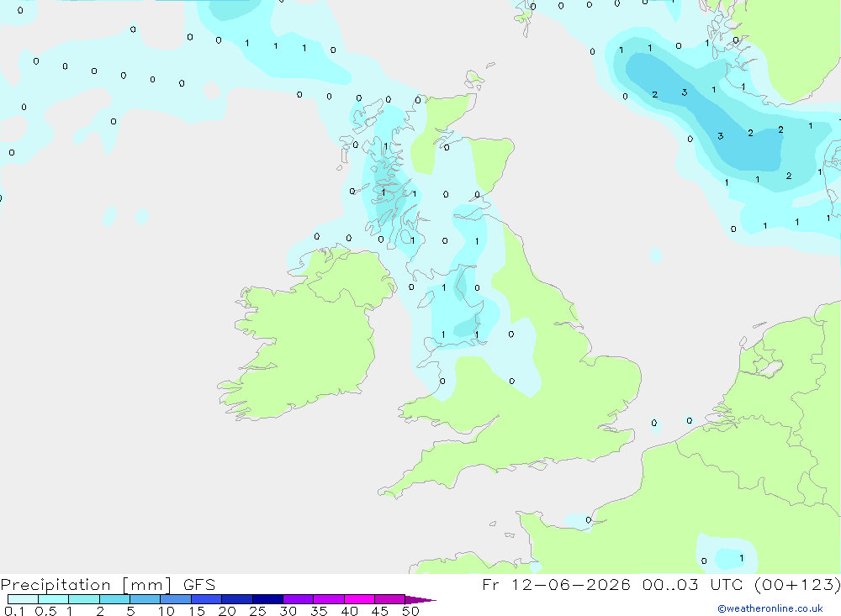Click the '45' legend scale label
Image resolution: width=841 pixels, height=616 pixels.
(x=380, y=611)
